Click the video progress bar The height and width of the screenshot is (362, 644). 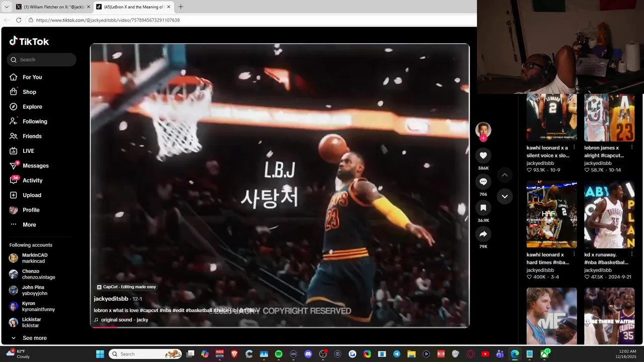click(x=280, y=327)
